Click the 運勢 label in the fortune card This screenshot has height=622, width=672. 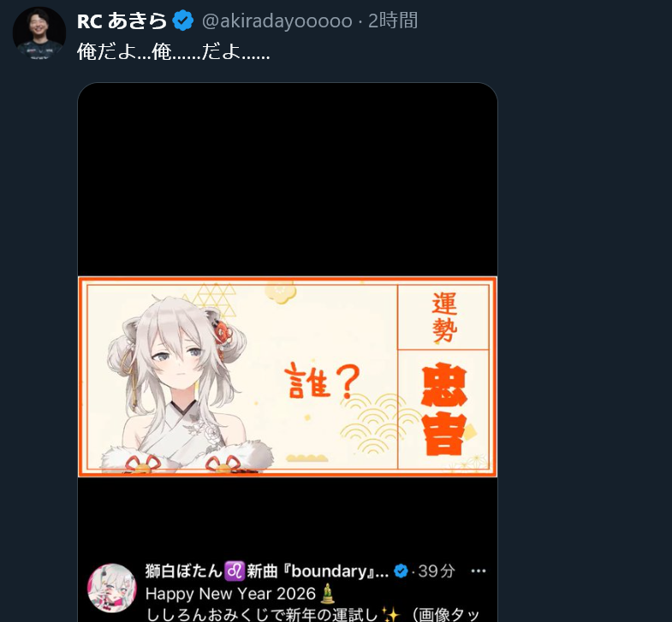[x=444, y=317]
